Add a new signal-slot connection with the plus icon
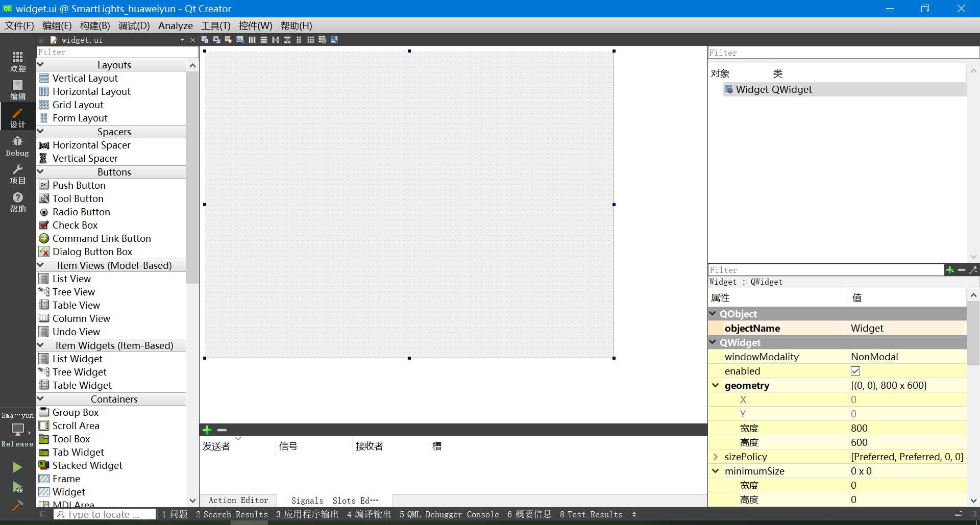The width and height of the screenshot is (980, 525). [x=207, y=430]
